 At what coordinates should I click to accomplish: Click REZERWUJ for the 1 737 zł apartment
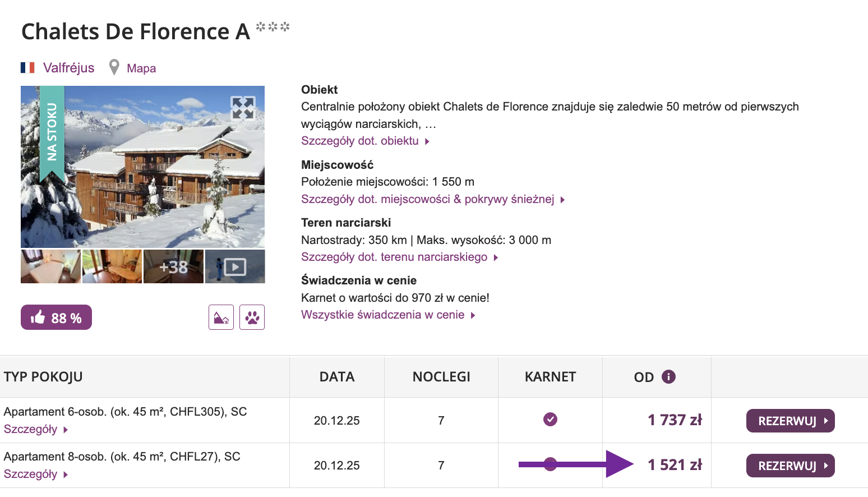click(790, 421)
